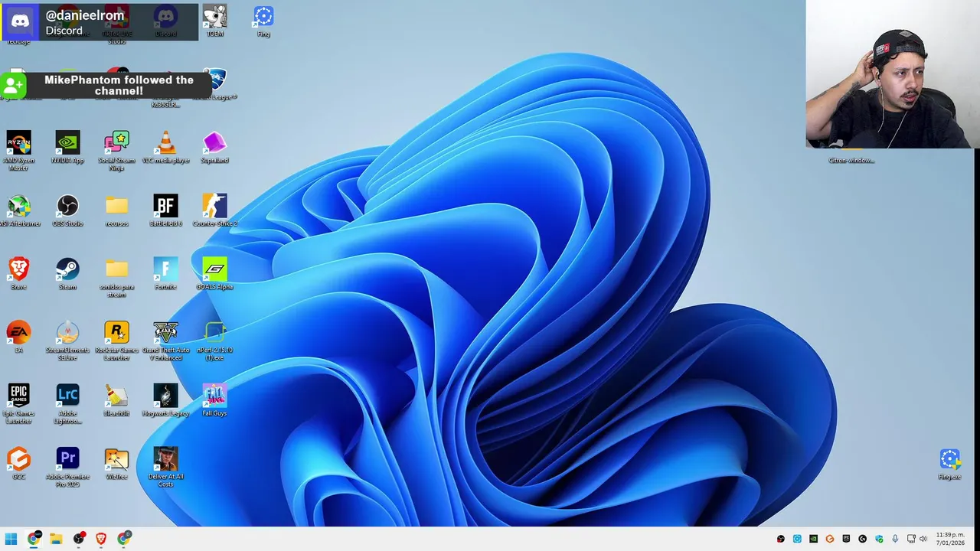Select the recursos folder on the desktop
The height and width of the screenshot is (551, 980).
click(x=116, y=210)
